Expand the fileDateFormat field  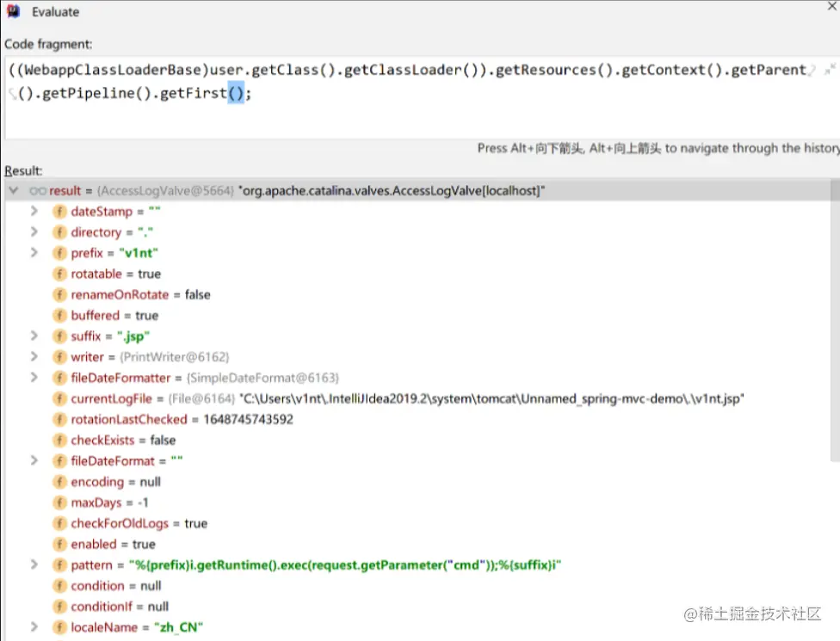coord(34,460)
